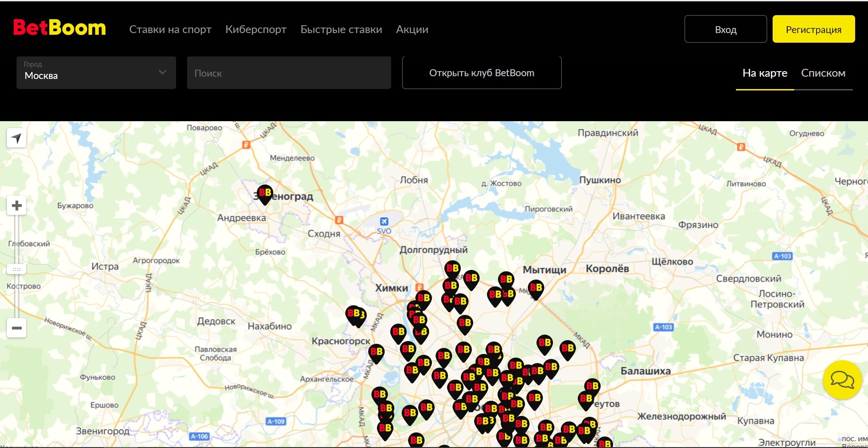Click the A-103 road badge near Shchyolkovo
This screenshot has height=448, width=868.
point(782,256)
